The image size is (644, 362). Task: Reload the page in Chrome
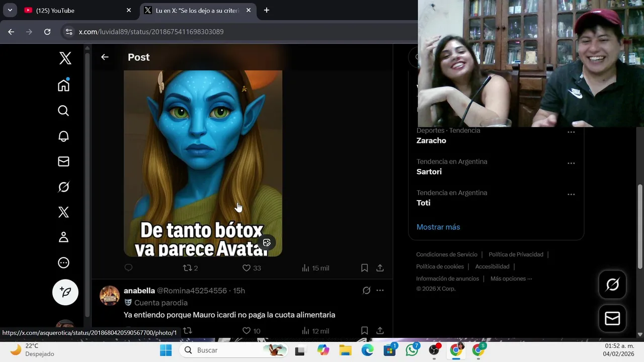47,32
